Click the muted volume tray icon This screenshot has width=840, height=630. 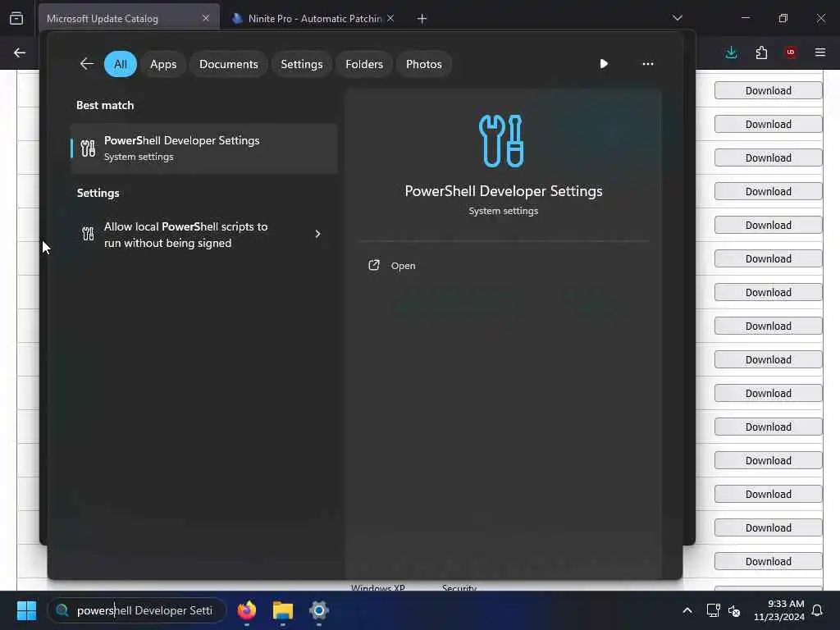pos(734,610)
